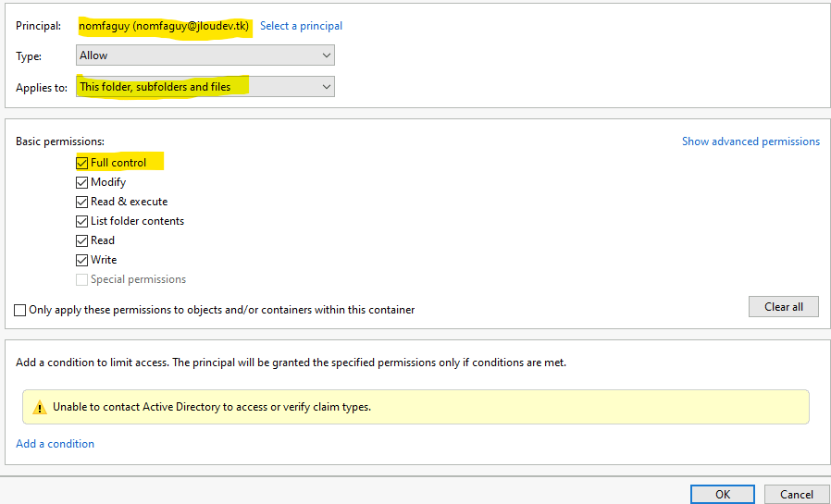Viewport: 831px width, 504px height.
Task: Confirm with the OK button
Action: (x=723, y=494)
